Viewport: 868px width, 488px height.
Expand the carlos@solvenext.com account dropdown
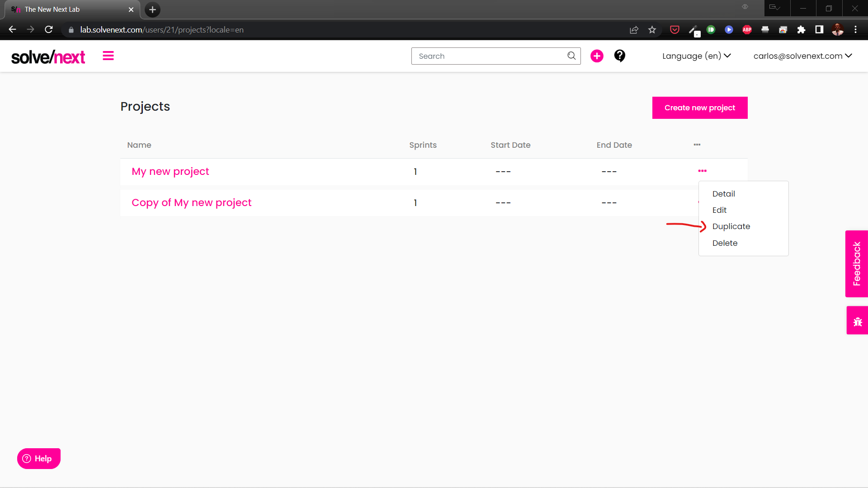click(802, 56)
